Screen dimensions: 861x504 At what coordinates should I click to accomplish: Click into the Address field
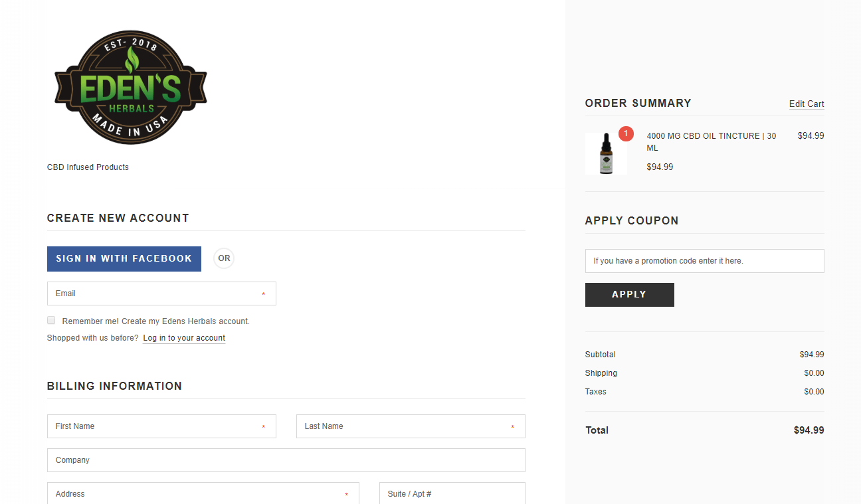coord(203,493)
